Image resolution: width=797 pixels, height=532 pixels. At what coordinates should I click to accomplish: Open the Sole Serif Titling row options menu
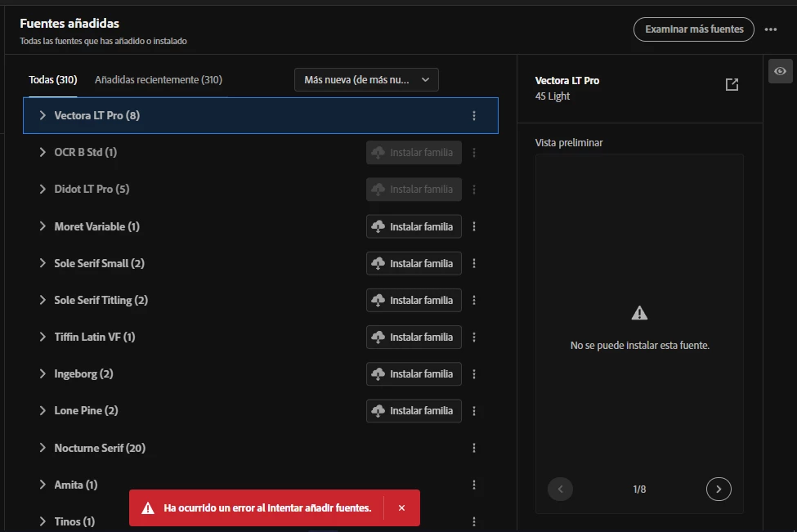(474, 300)
